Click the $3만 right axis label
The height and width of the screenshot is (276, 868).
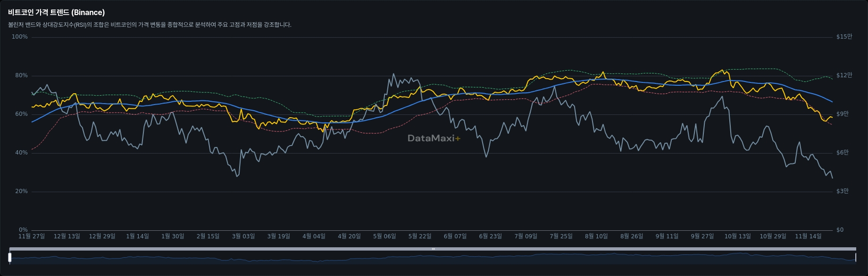(x=842, y=191)
